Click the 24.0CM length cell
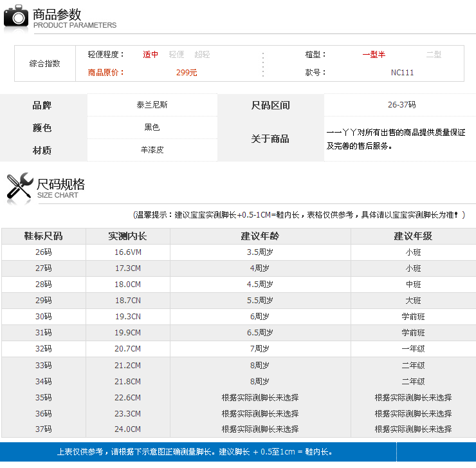The width and height of the screenshot is (476, 468). click(128, 429)
